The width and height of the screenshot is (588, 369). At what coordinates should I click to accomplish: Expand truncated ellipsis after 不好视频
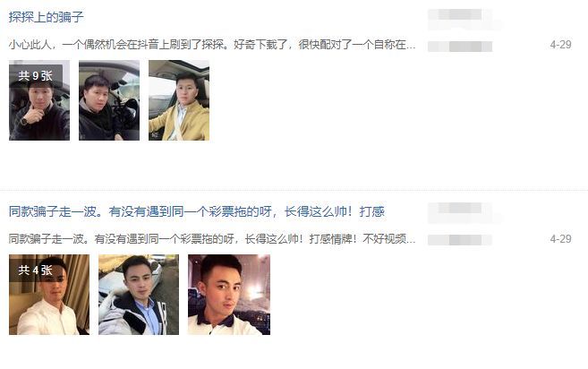(x=412, y=241)
